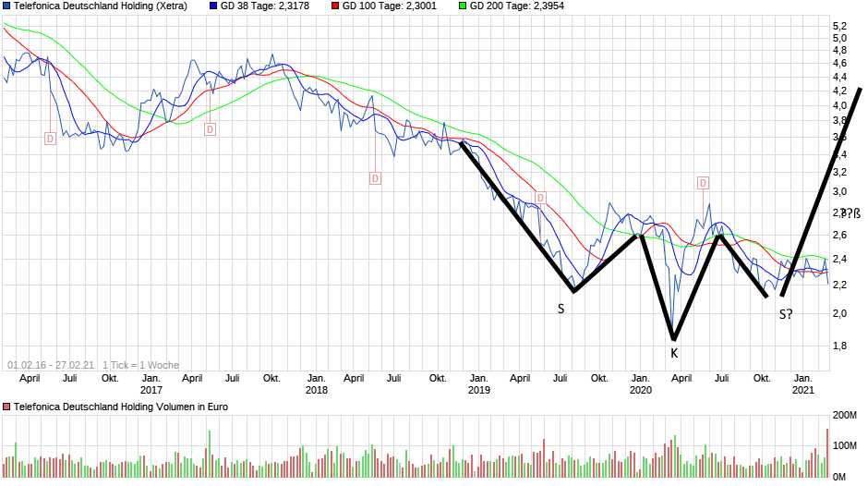868x486 pixels.
Task: Click the 3,0 price axis label
Action: click(x=839, y=192)
